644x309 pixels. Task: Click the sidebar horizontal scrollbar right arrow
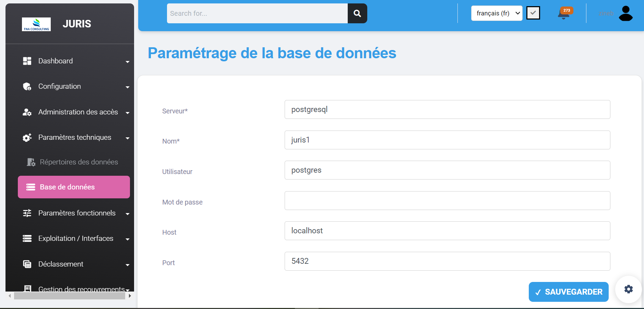click(x=130, y=296)
